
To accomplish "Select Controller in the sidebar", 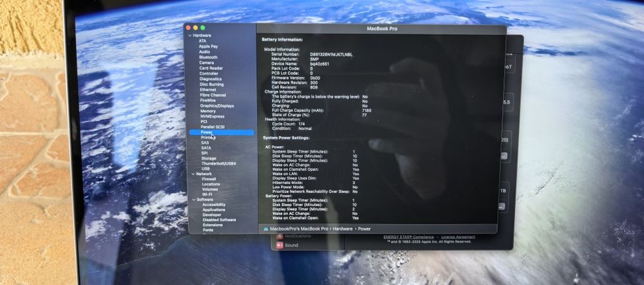I will tap(209, 73).
